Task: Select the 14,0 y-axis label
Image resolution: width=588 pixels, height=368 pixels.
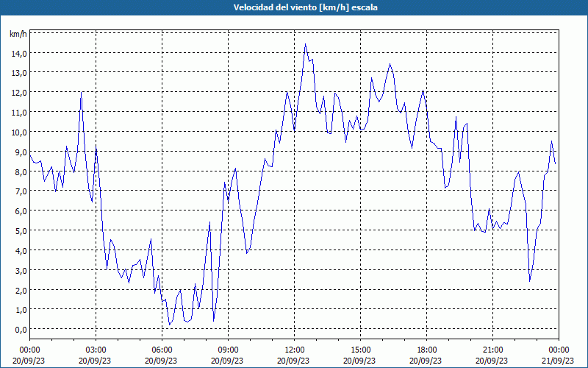Action: (x=19, y=54)
